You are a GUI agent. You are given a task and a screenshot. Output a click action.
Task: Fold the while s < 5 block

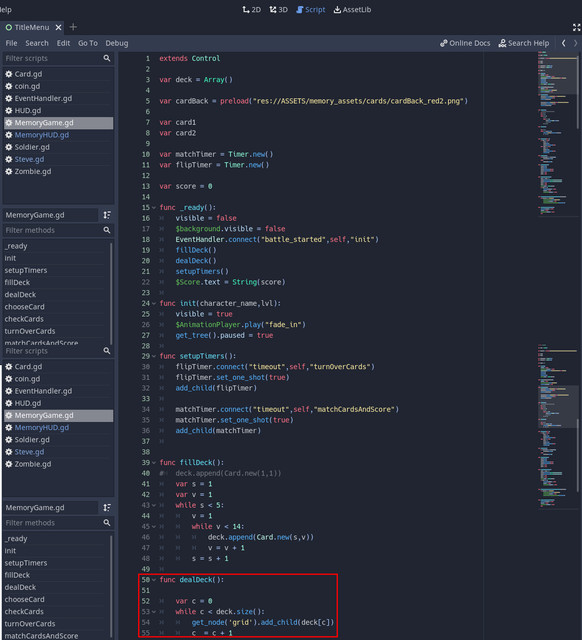[154, 505]
